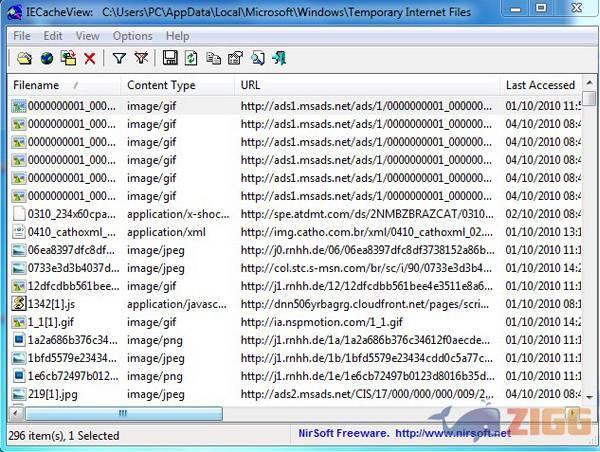Click vertical scrollbar up arrow

point(589,83)
